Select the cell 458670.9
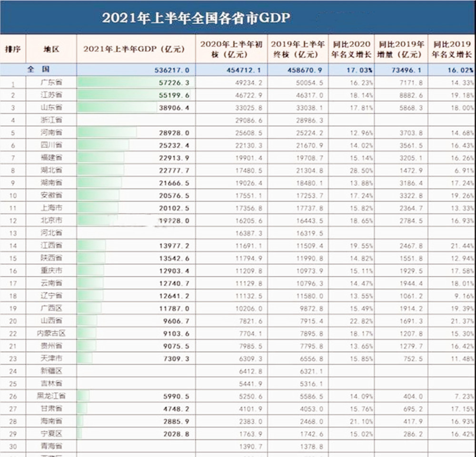 pos(305,70)
